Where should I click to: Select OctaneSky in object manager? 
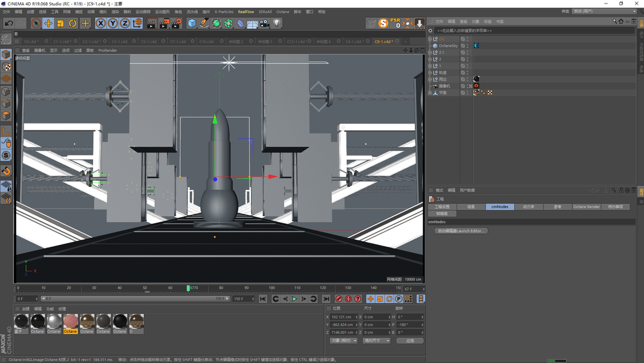tap(448, 45)
